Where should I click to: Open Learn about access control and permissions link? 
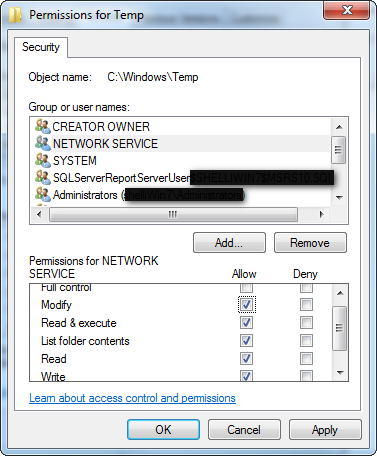click(132, 398)
